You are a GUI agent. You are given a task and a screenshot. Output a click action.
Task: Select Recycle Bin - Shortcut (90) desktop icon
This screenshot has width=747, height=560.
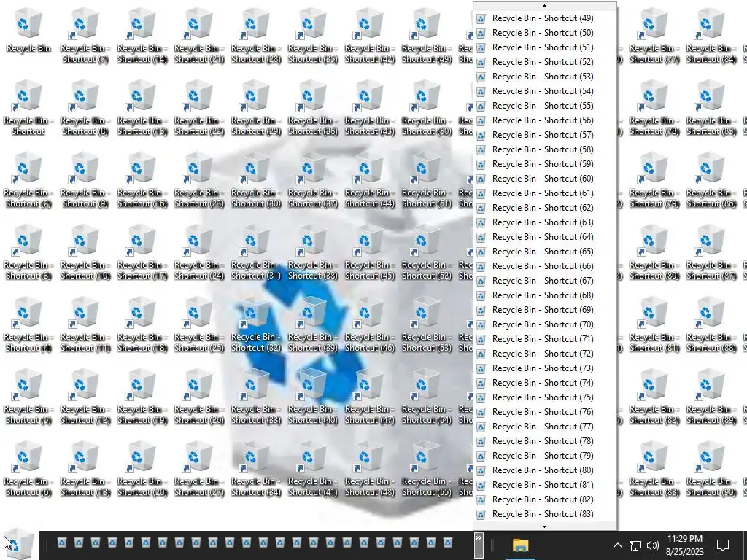[711, 470]
